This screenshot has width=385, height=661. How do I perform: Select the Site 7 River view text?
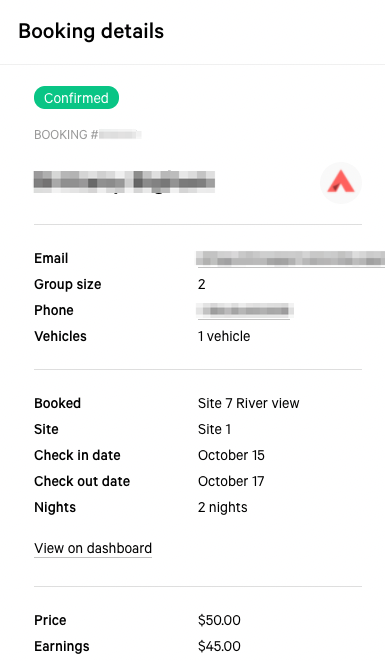pos(248,403)
